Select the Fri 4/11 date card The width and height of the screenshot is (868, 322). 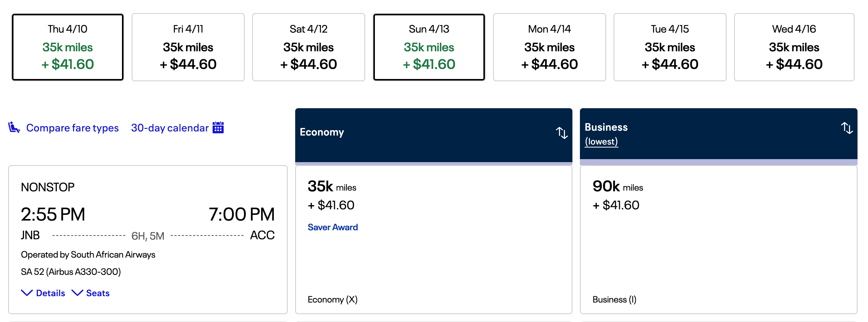coord(188,47)
